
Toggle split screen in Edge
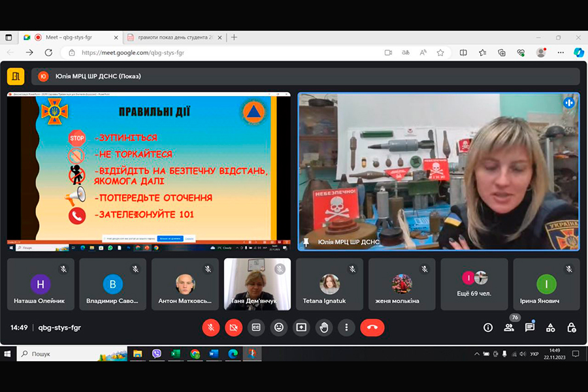(x=463, y=53)
